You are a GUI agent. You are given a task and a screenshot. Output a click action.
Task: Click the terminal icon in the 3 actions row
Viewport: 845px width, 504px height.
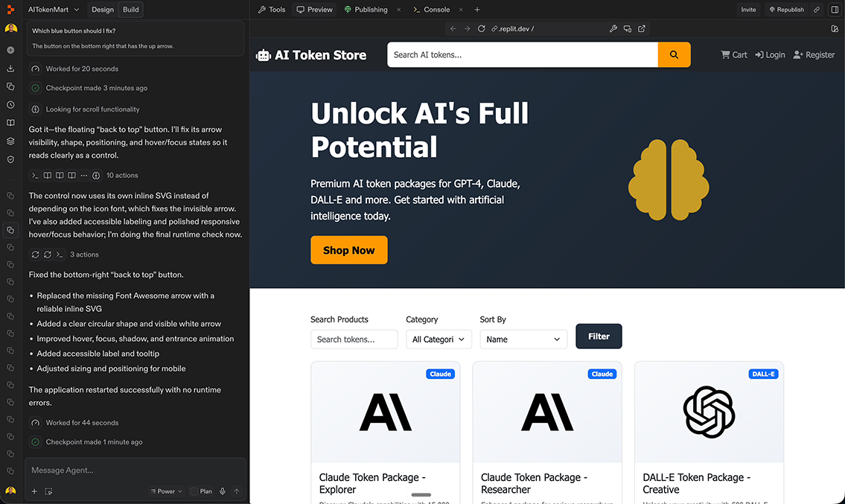[x=60, y=255]
